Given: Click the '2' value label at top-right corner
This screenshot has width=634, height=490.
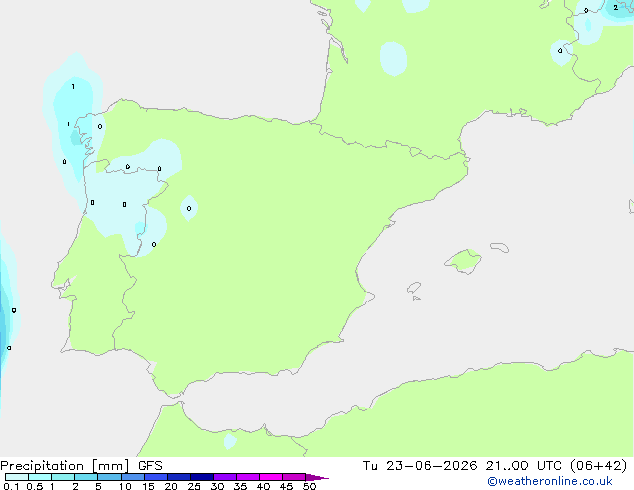Looking at the screenshot, I should point(615,7).
